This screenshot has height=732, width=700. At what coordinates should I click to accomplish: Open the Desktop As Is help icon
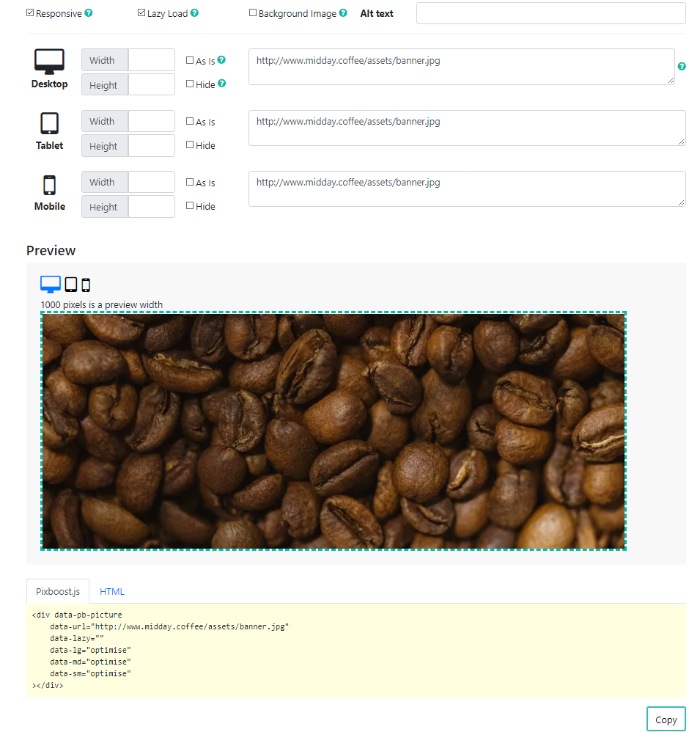221,59
